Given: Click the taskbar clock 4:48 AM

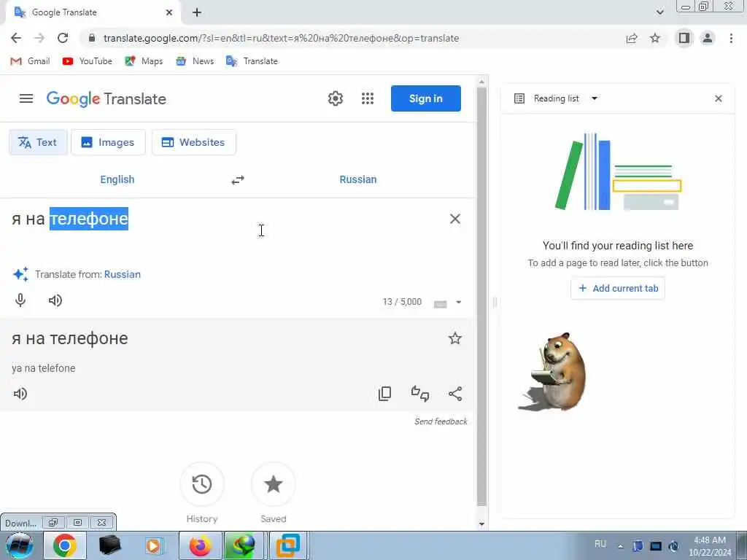Looking at the screenshot, I should pos(710,540).
